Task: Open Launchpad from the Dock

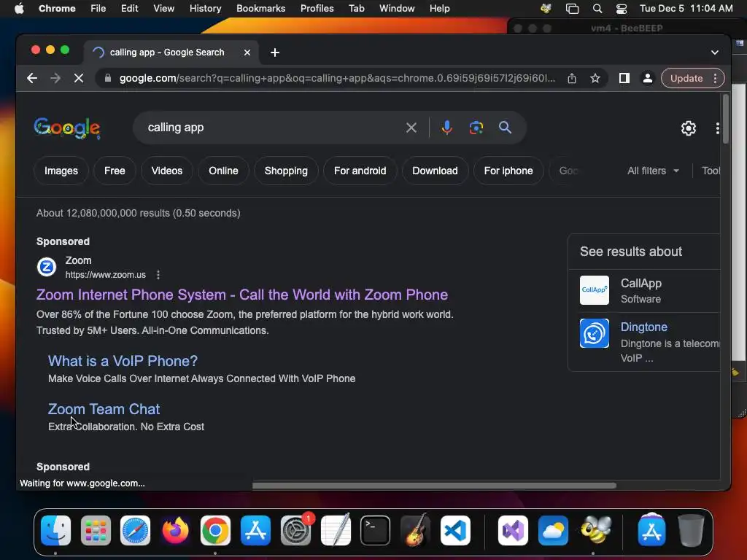Action: coord(96,530)
